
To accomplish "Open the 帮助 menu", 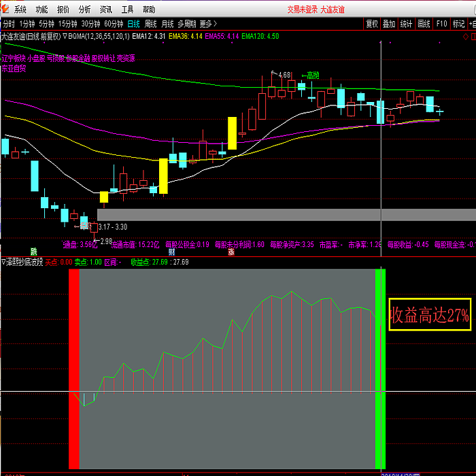I will point(149,10).
